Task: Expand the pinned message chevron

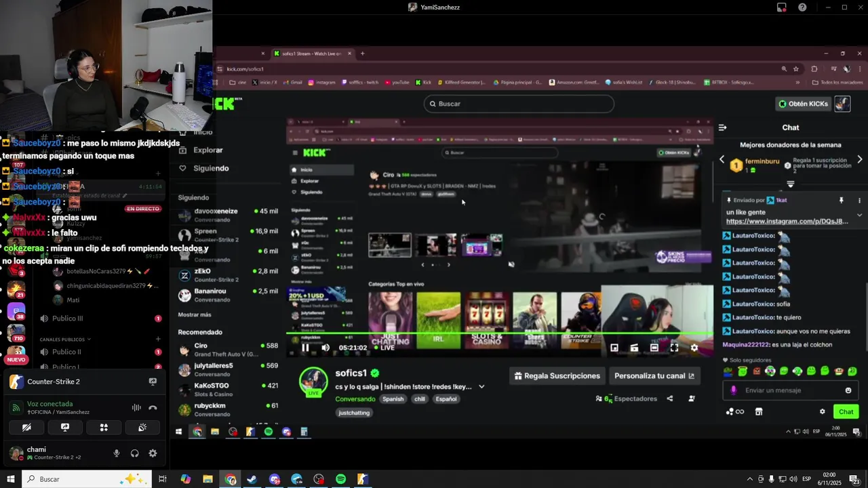Action: [x=859, y=215]
